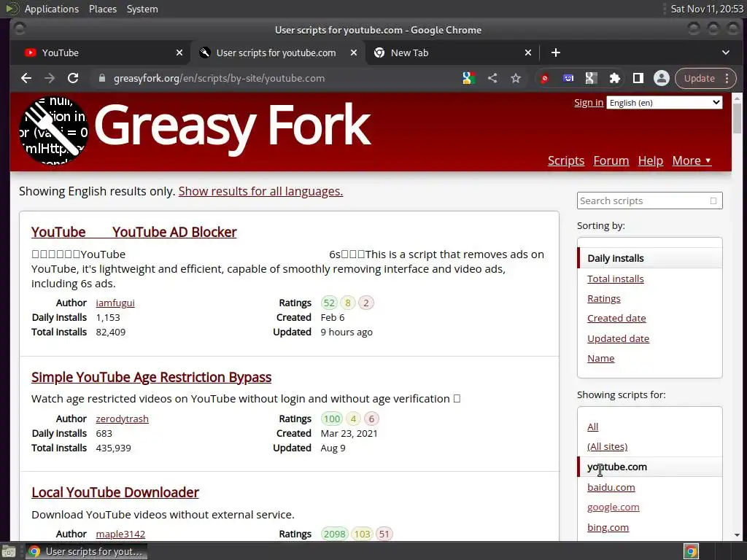747x560 pixels.
Task: Show scripts for All
Action: coord(592,427)
